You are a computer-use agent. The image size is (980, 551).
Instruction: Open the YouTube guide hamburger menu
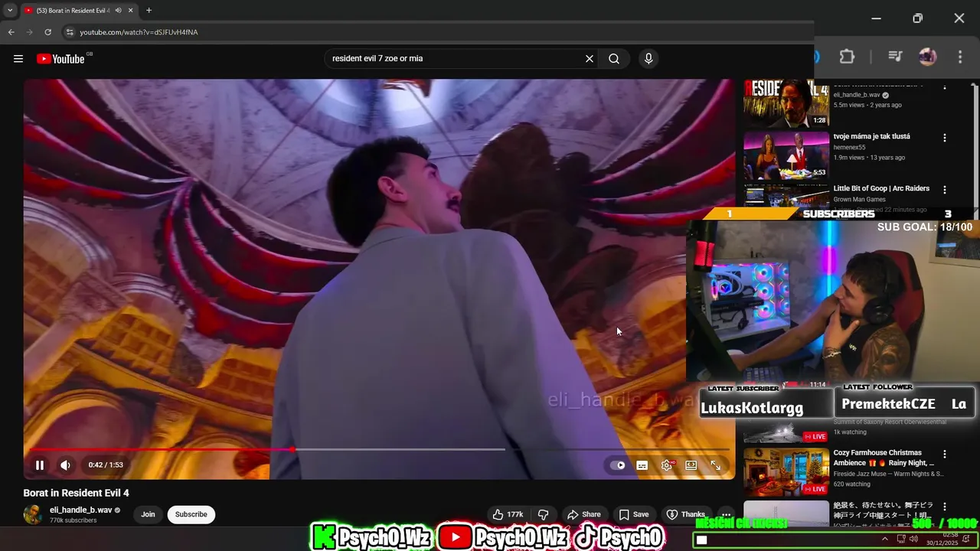point(18,59)
